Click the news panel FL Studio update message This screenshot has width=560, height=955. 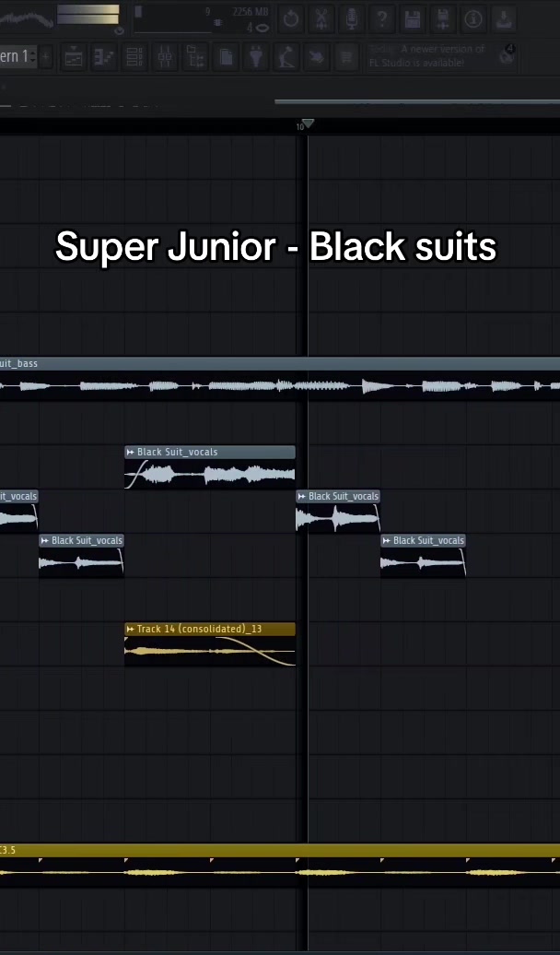pos(427,56)
